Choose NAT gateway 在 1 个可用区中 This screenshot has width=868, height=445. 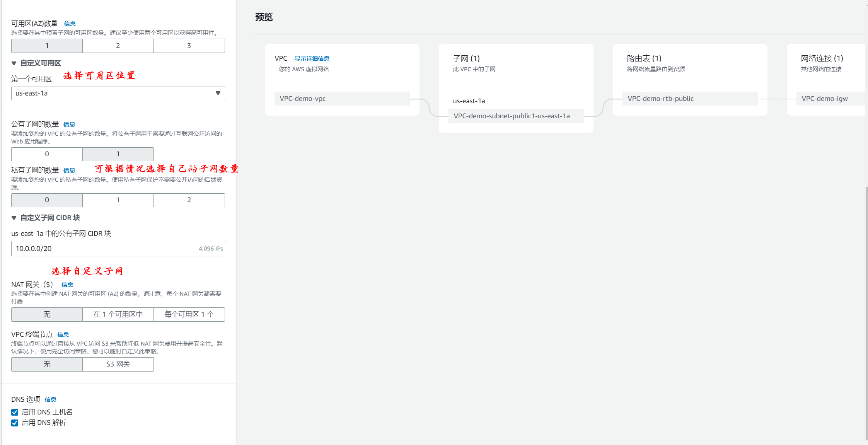[x=118, y=314]
